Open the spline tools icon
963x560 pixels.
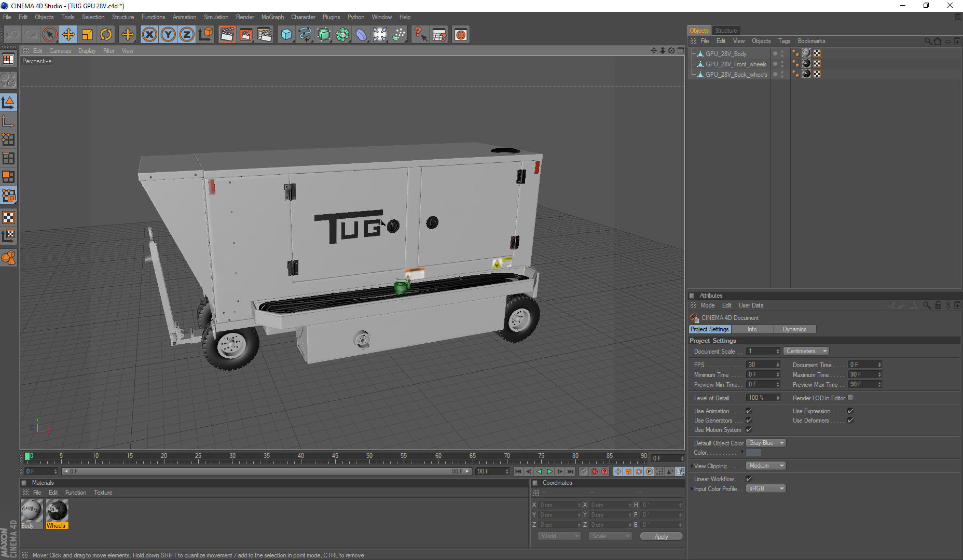click(x=305, y=35)
